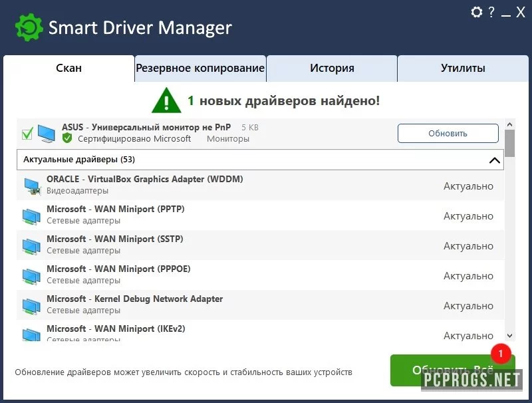
Task: Select ORACLE - VirtualBox Graphics Adapter (WDDM) row
Action: 260,186
